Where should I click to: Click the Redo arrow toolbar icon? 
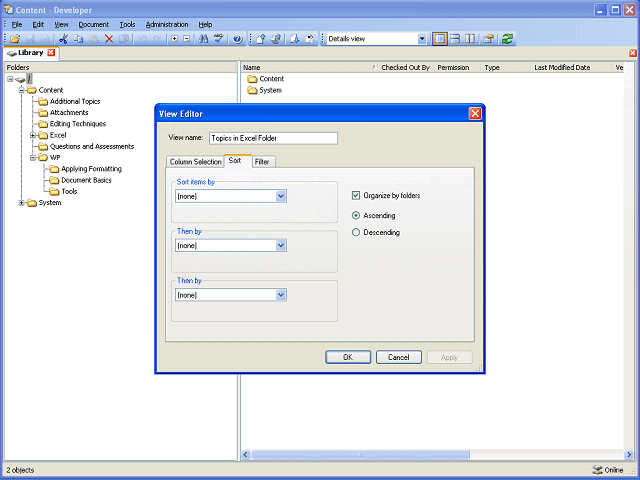point(157,39)
